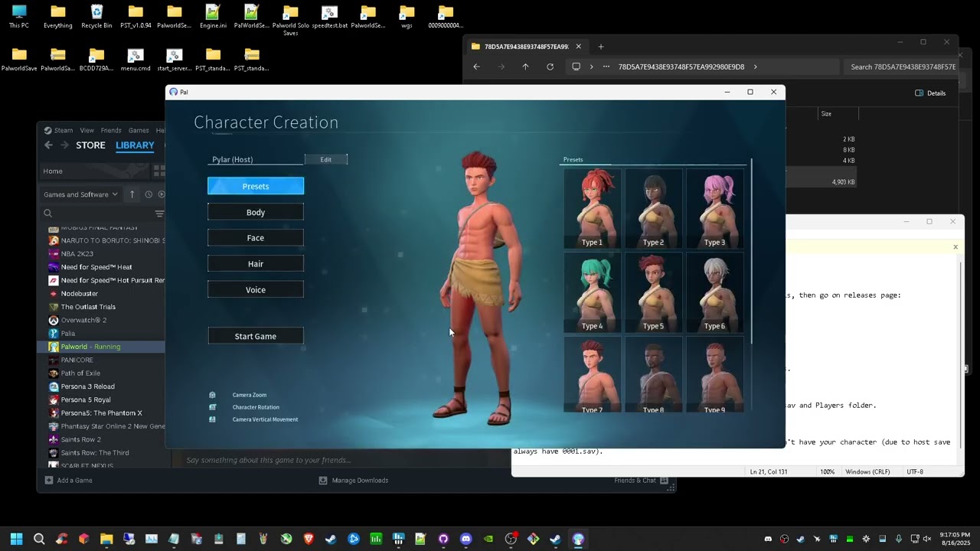The height and width of the screenshot is (551, 980).
Task: Open the Recycle Bin desktop icon
Action: pyautogui.click(x=96, y=17)
